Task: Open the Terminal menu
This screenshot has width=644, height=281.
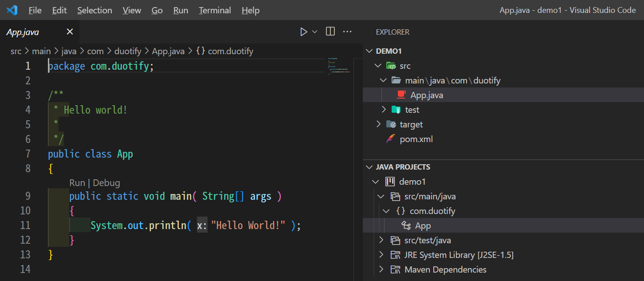Action: point(215,10)
